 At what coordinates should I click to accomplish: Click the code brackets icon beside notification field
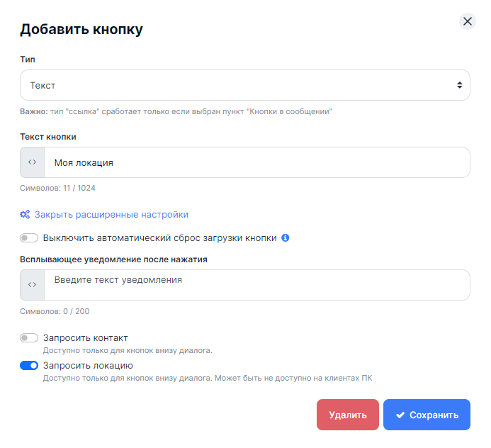33,285
